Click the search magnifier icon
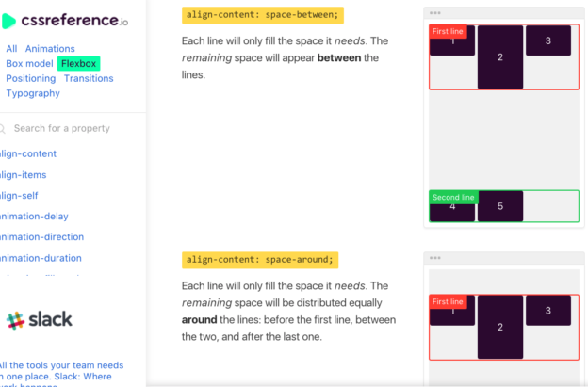Viewport: 588px width, 387px height. point(2,128)
